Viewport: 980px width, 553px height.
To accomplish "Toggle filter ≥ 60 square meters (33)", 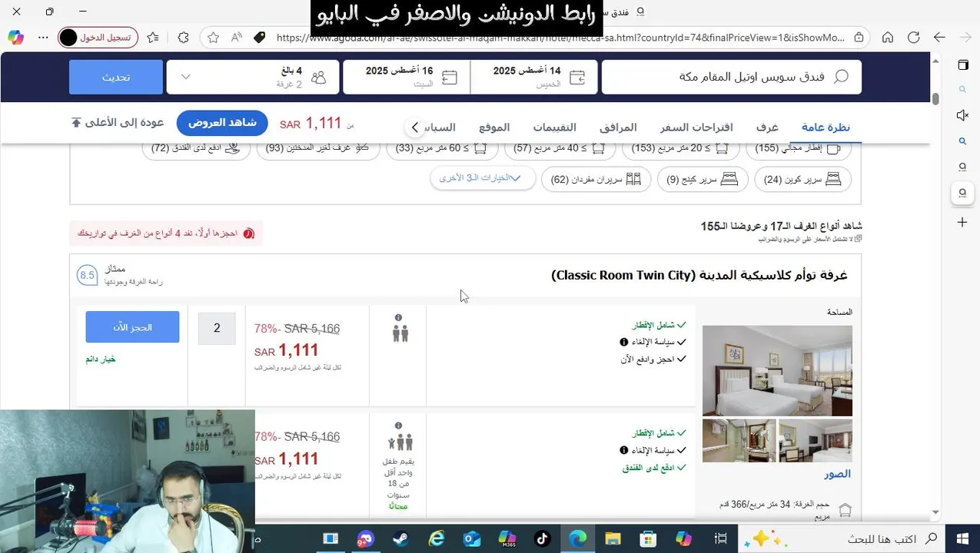I will click(442, 147).
